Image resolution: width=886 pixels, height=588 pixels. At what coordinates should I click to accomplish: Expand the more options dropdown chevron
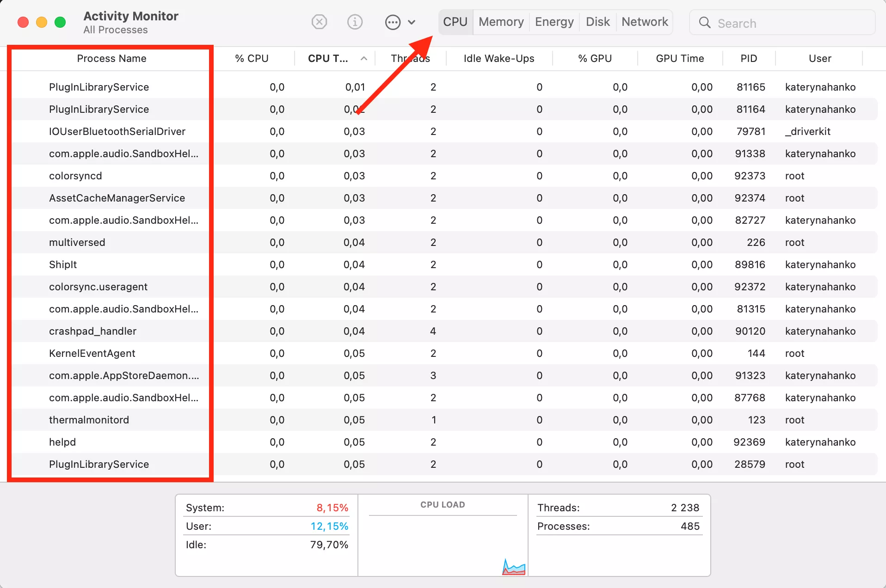pos(412,22)
